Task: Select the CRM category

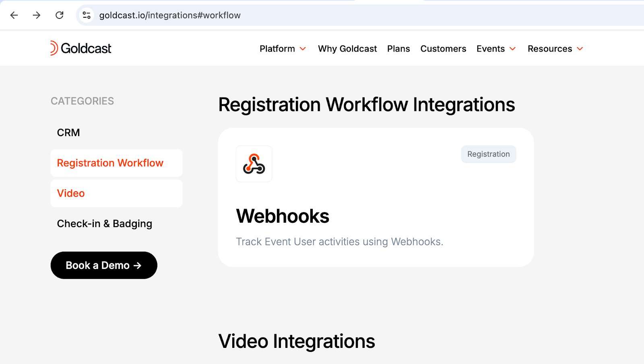Action: pos(68,132)
